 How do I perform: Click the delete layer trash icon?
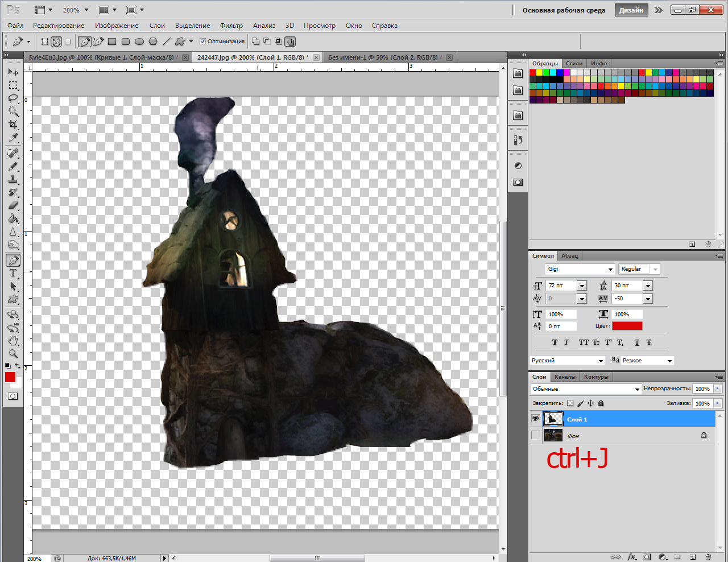[708, 557]
